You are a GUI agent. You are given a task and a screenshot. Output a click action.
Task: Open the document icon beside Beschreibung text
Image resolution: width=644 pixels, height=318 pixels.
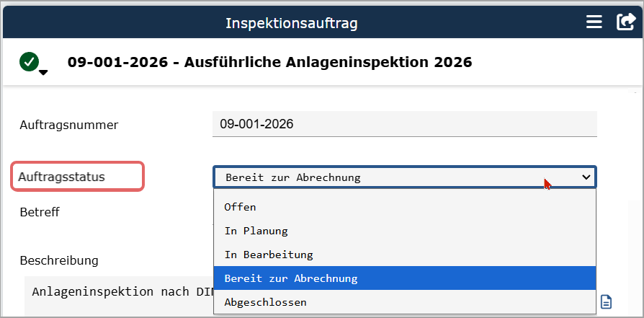(x=607, y=301)
